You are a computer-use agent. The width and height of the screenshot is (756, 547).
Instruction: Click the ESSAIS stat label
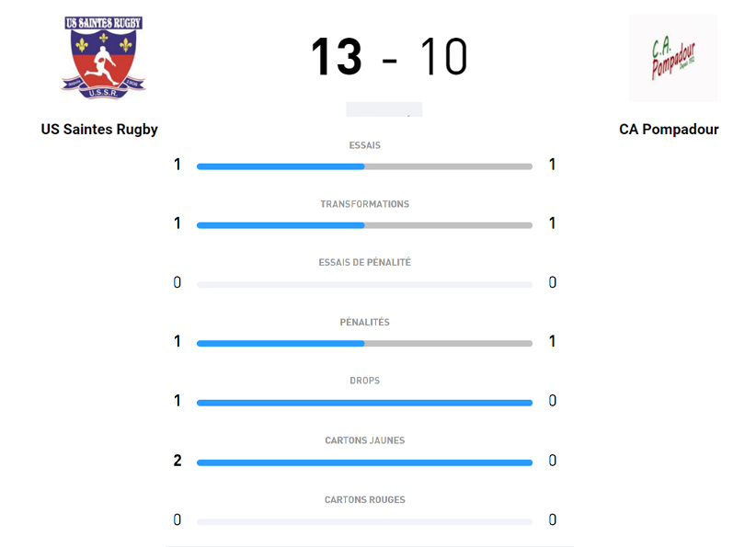(x=364, y=145)
